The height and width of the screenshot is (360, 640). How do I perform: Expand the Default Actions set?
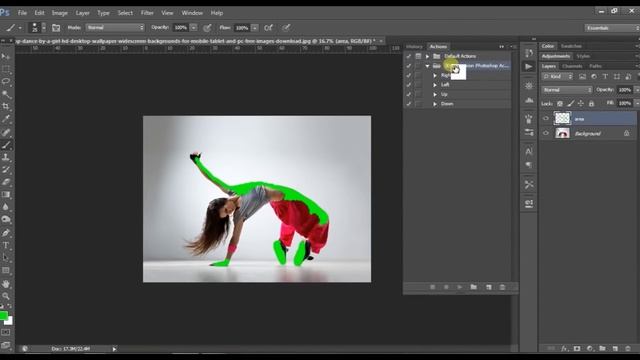[427, 56]
